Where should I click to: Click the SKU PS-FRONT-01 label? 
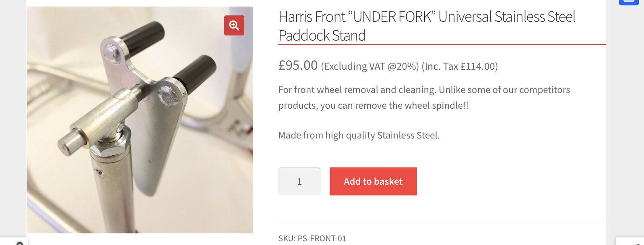click(312, 238)
